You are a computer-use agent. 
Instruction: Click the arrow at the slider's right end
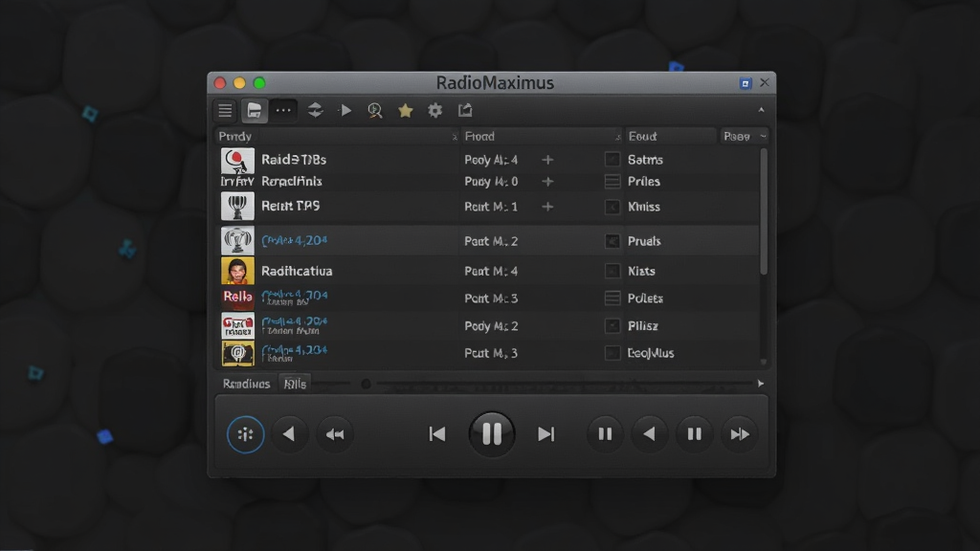[761, 384]
